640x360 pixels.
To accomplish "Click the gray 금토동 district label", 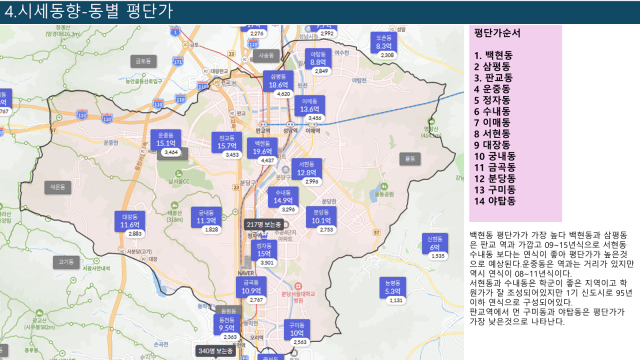I will click(x=143, y=61).
